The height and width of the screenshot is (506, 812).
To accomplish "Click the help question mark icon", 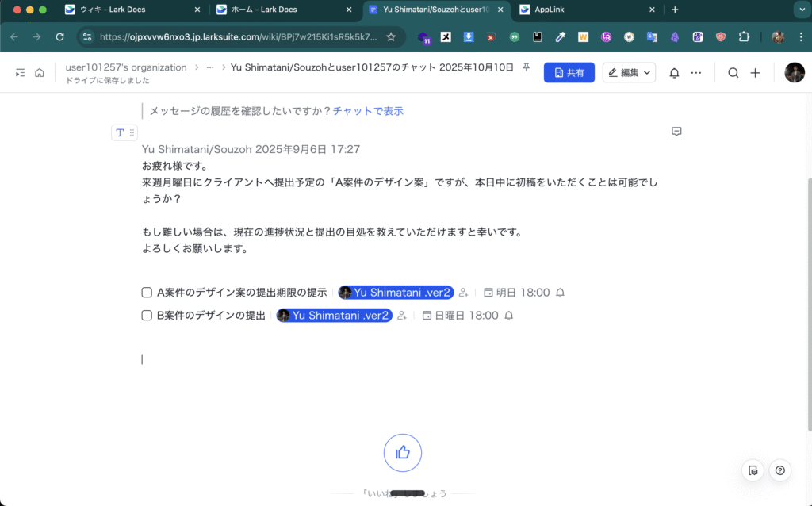I will (x=780, y=470).
